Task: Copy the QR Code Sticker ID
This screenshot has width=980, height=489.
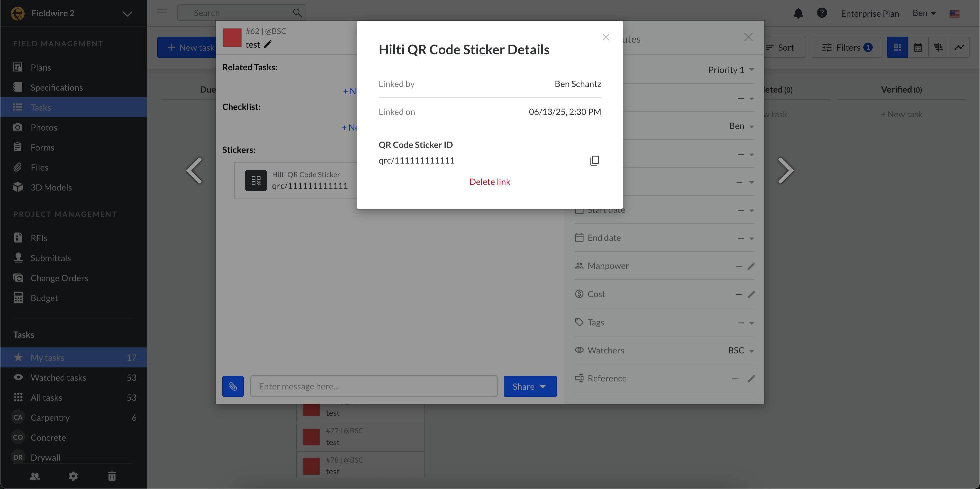Action: (594, 161)
